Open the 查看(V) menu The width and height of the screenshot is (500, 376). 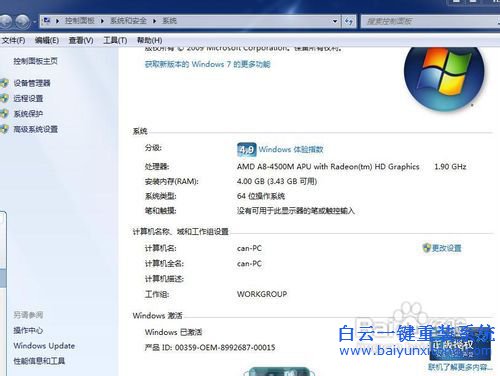coord(81,40)
